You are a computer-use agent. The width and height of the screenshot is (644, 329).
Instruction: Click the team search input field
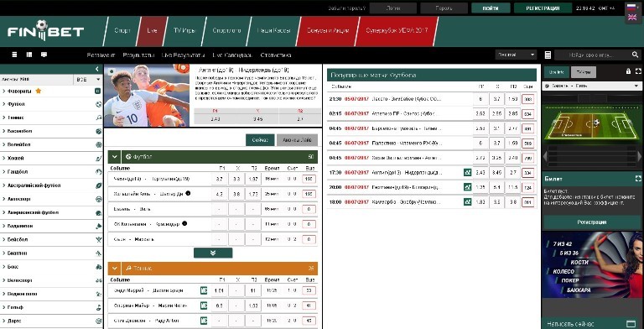pos(591,55)
